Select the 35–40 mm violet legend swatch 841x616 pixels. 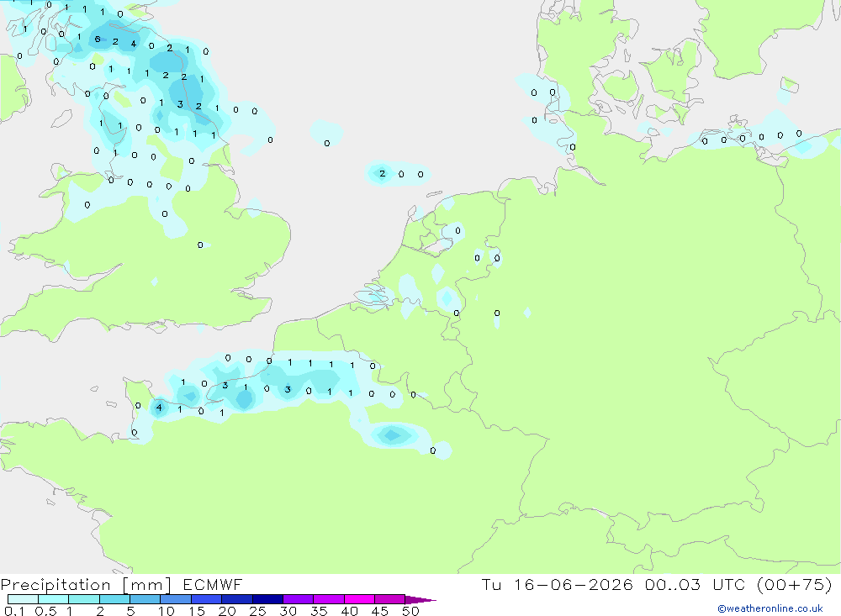(329, 599)
